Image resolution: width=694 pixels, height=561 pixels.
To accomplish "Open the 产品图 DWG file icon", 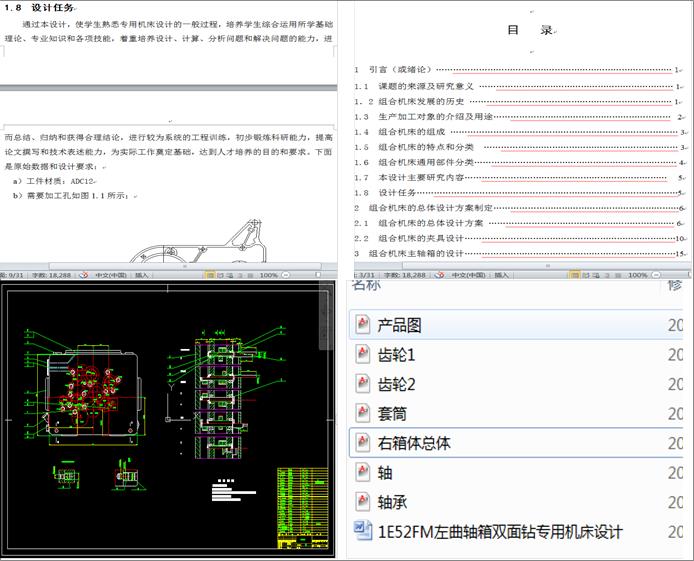I will click(x=363, y=324).
